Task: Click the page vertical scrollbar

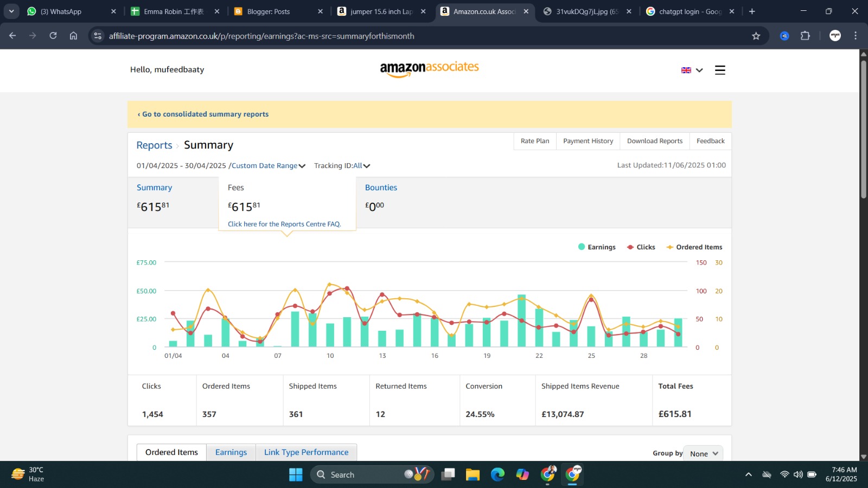Action: tap(863, 130)
